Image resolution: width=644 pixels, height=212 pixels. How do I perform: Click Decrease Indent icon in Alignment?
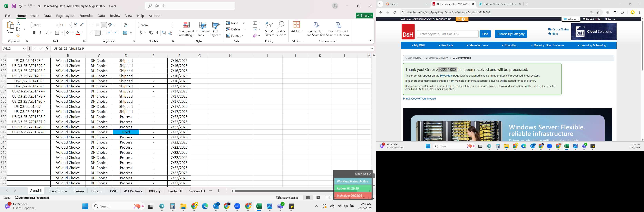(x=110, y=33)
